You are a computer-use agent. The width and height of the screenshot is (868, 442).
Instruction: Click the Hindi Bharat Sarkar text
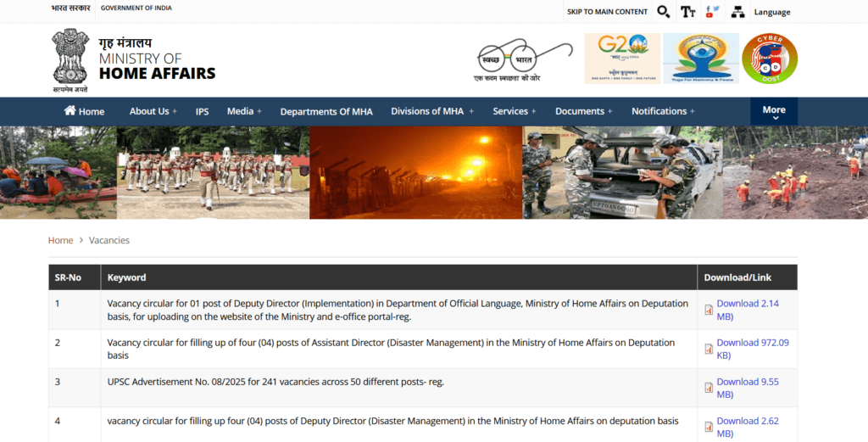click(70, 8)
